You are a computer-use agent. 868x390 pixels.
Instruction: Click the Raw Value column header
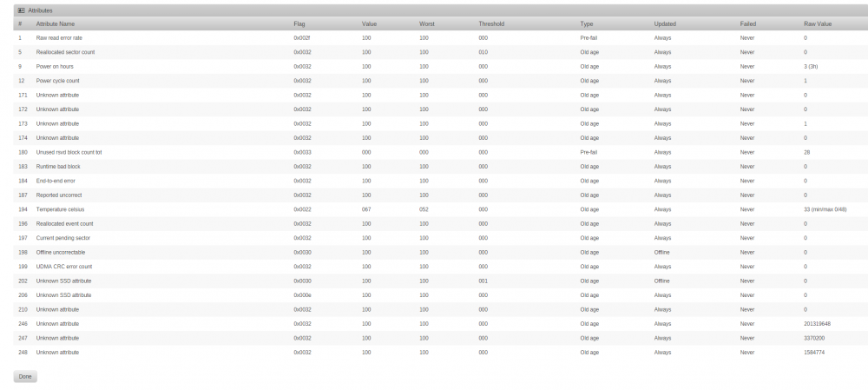pyautogui.click(x=818, y=23)
